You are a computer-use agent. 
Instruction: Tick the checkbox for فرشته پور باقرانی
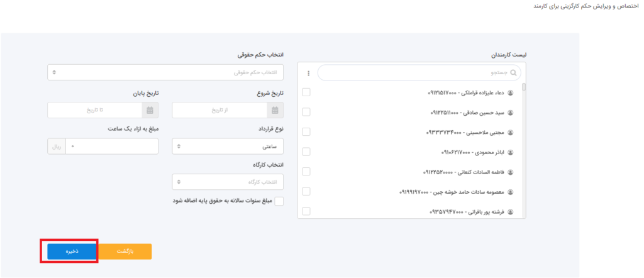[306, 211]
